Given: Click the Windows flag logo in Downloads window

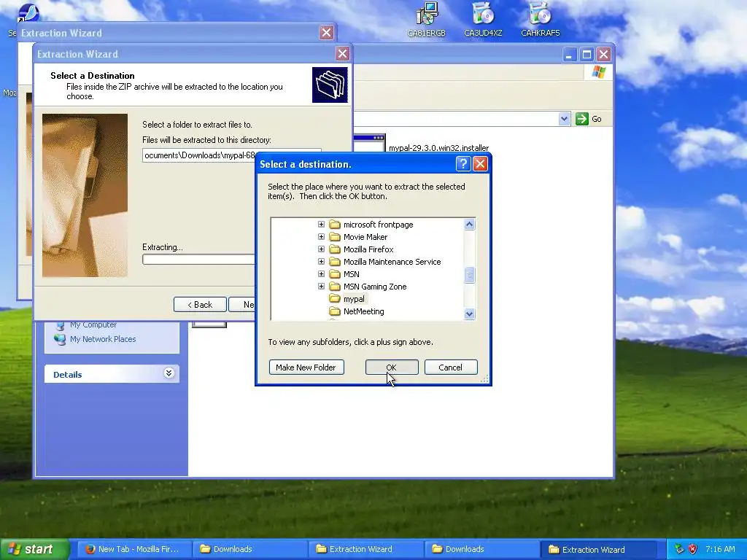Looking at the screenshot, I should (598, 72).
